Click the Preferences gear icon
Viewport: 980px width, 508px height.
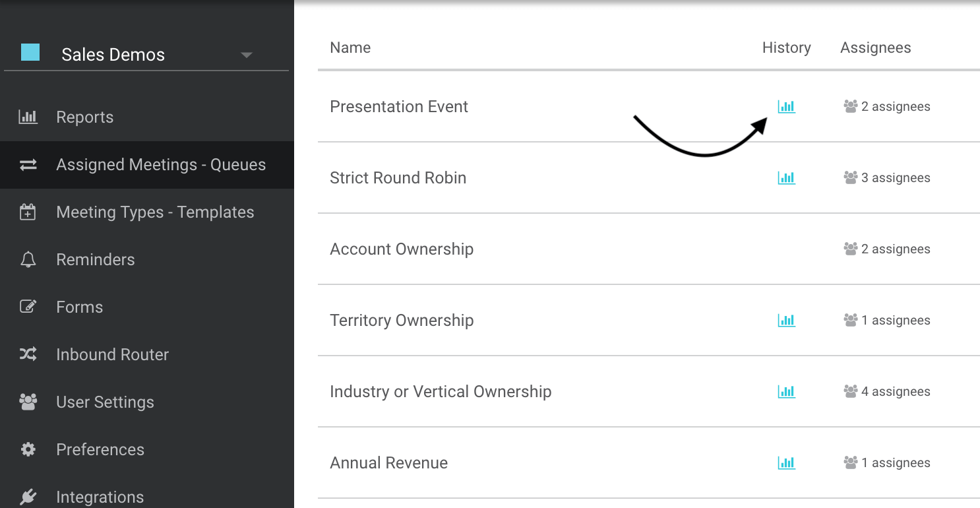pyautogui.click(x=28, y=450)
